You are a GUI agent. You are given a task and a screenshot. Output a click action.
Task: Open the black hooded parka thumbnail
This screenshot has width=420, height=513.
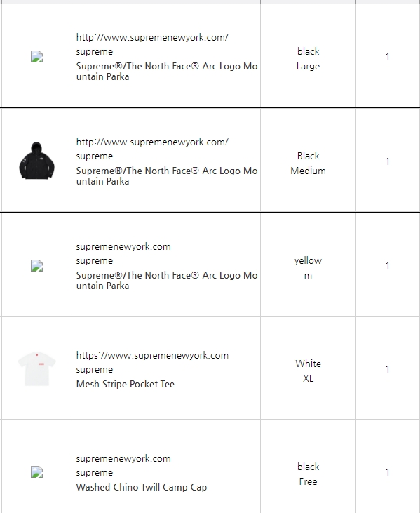[x=36, y=161]
